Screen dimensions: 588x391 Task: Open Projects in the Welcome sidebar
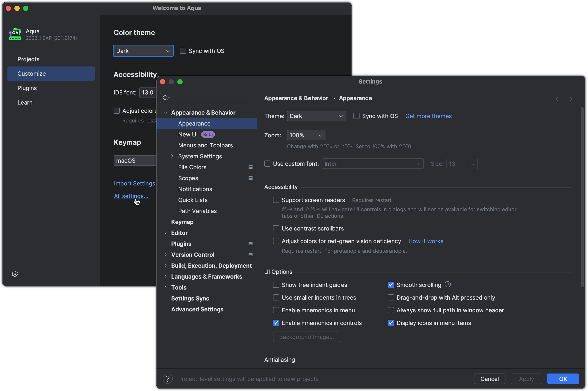51,59
